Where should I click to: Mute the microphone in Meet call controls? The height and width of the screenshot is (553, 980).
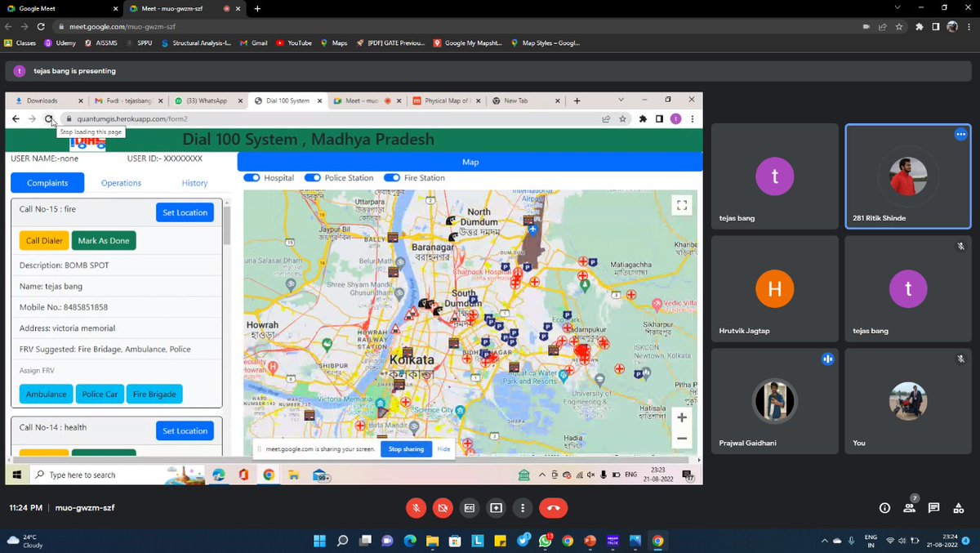pyautogui.click(x=416, y=507)
